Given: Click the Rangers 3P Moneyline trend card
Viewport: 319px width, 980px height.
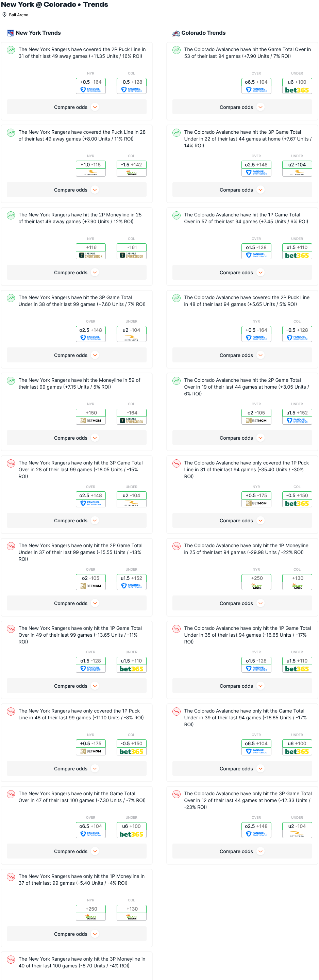Looking at the screenshot, I should coord(77,966).
